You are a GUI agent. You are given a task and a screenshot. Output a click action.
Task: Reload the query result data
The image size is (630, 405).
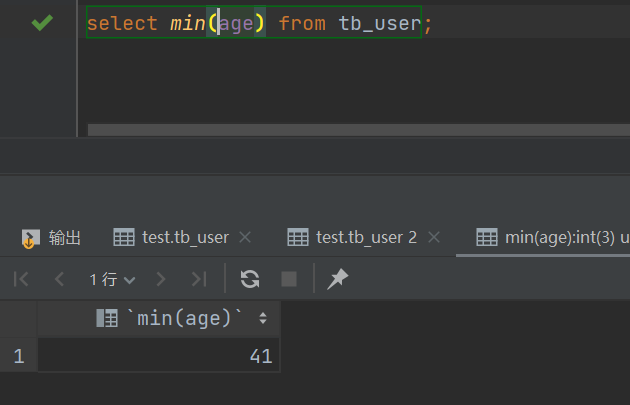tap(250, 279)
